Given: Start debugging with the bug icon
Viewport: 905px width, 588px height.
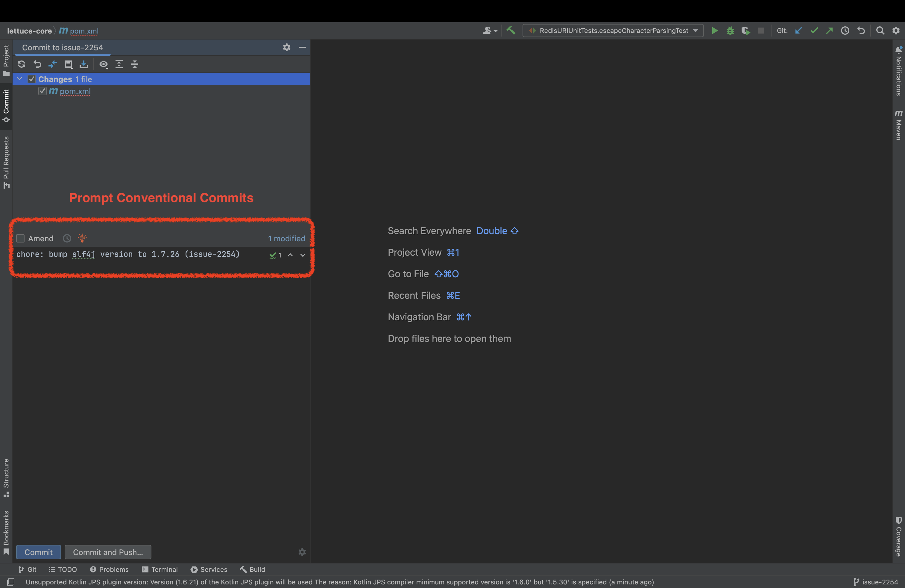Looking at the screenshot, I should tap(730, 31).
